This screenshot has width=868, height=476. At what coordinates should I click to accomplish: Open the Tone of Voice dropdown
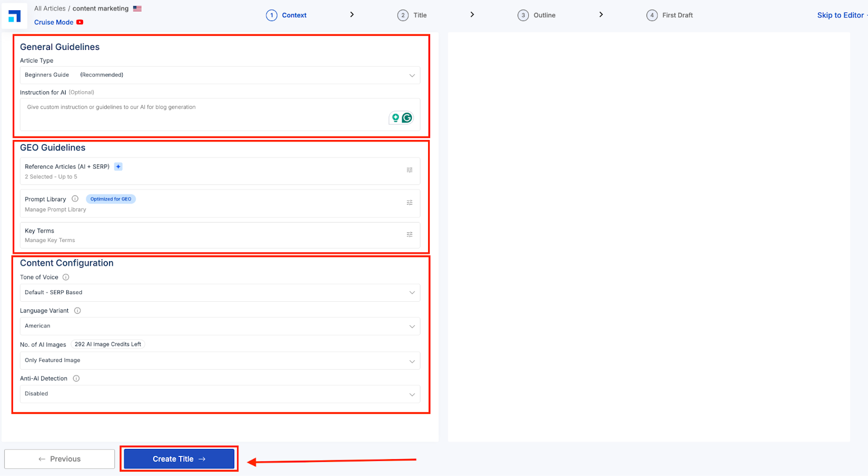pyautogui.click(x=220, y=293)
